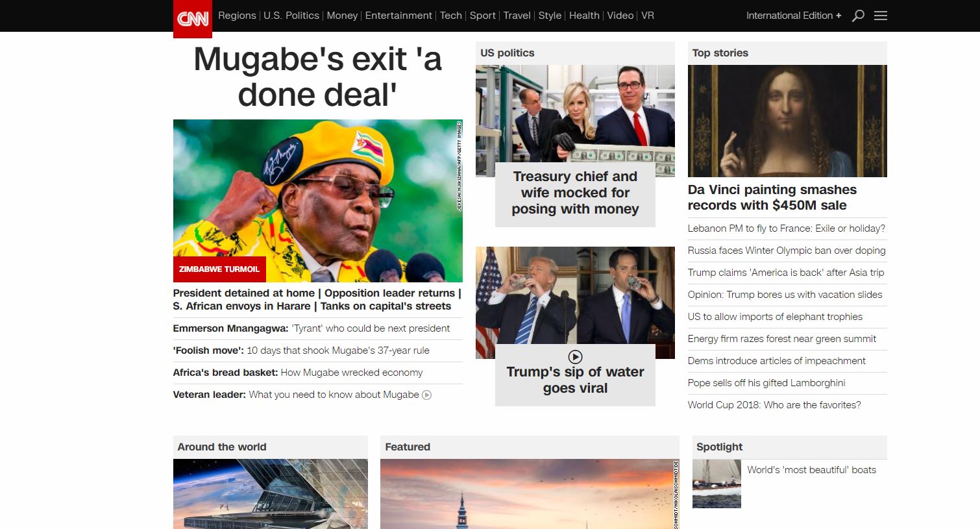Open the search magnifier icon
This screenshot has height=529, width=980.
pyautogui.click(x=858, y=16)
